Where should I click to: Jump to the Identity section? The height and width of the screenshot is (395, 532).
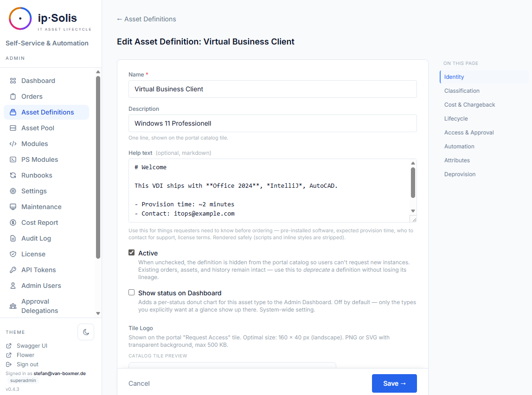484,77
